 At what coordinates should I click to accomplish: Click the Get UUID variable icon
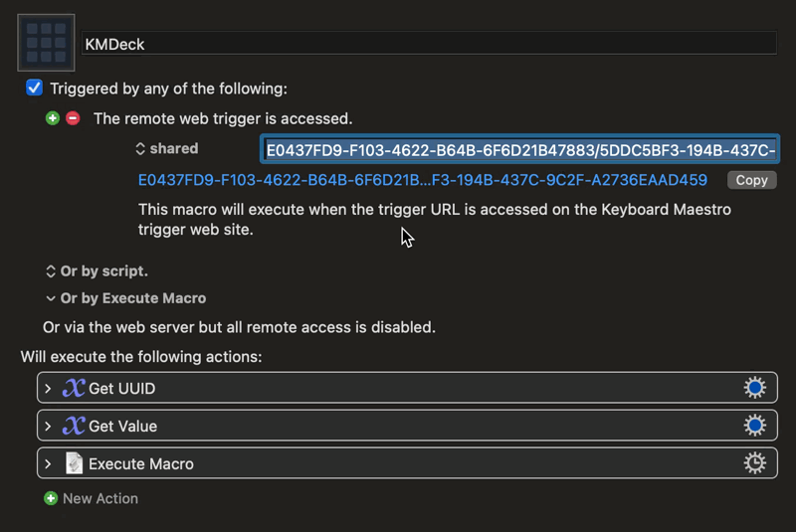coord(74,388)
